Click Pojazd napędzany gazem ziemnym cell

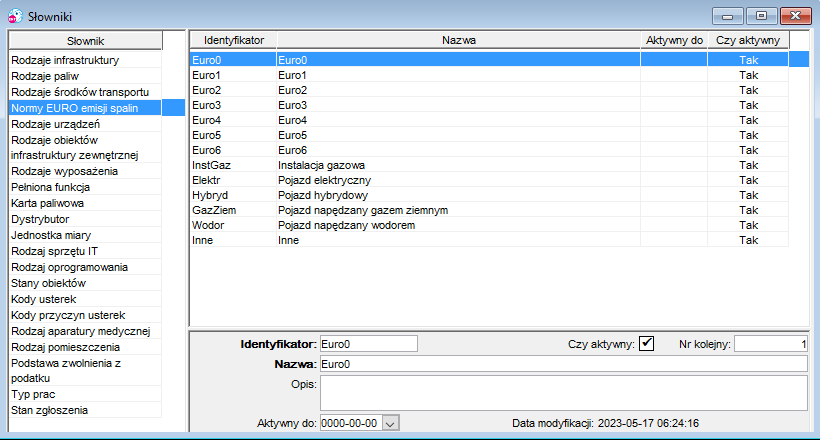tap(459, 210)
